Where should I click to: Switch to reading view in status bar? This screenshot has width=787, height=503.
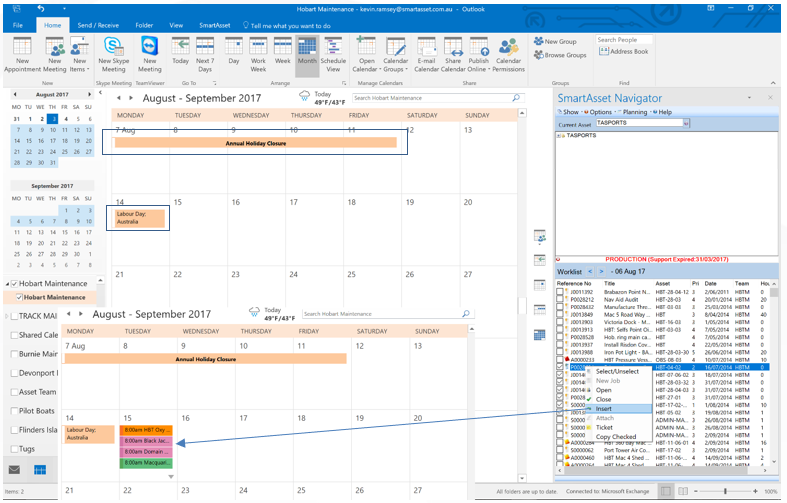[683, 491]
